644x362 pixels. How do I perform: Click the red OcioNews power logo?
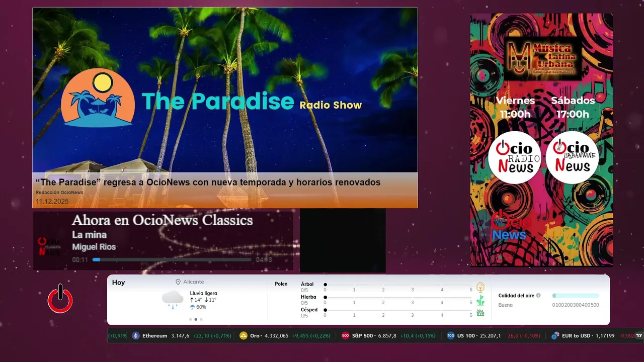pos(60,299)
